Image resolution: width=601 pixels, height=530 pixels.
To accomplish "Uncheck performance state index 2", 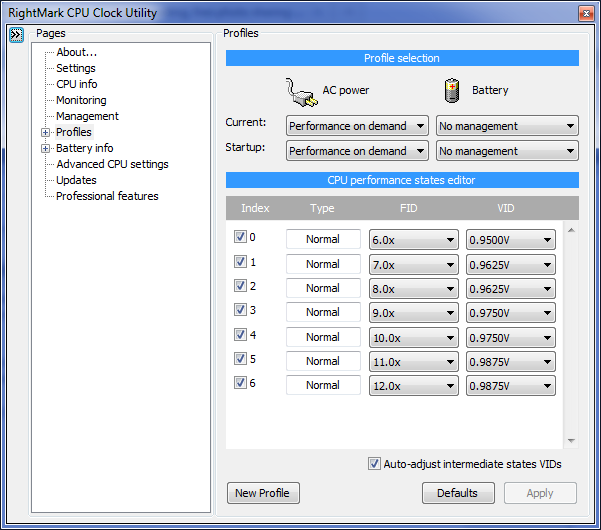I will pos(240,286).
